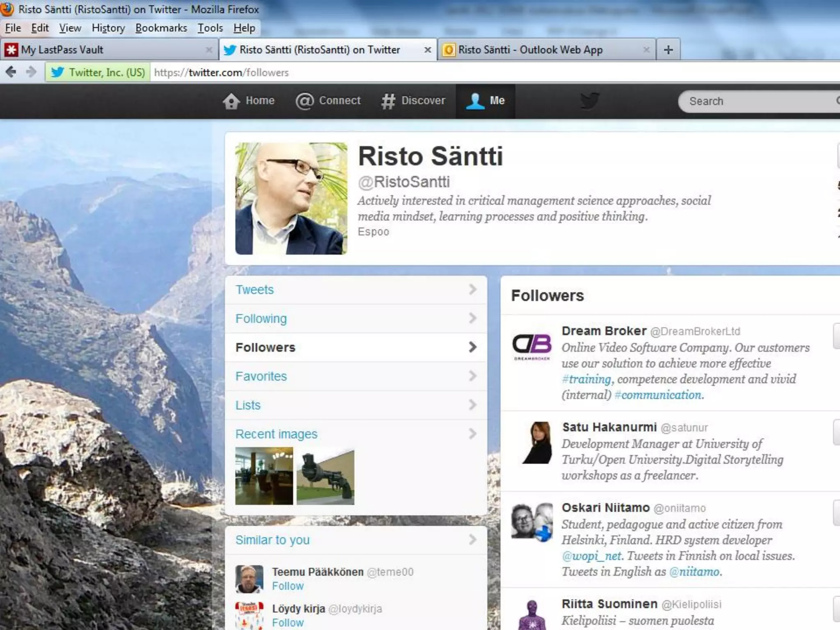840x630 pixels.
Task: Open Dream Broker profile name link
Action: [x=604, y=331]
